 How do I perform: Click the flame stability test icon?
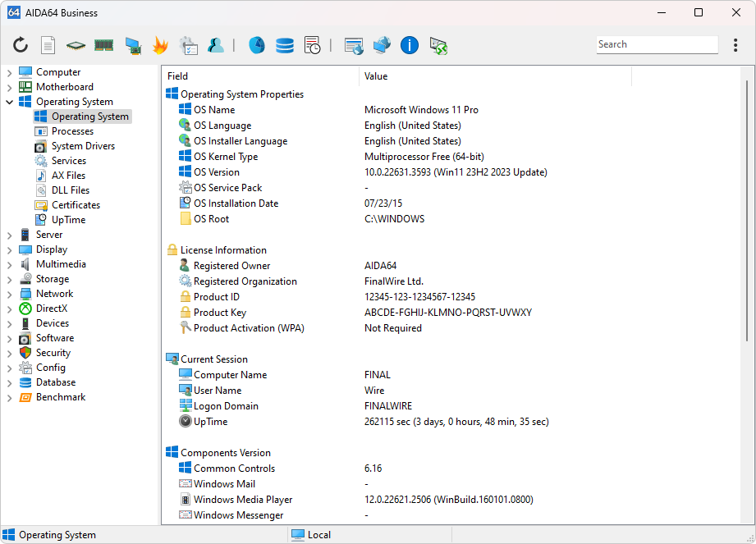click(x=160, y=45)
